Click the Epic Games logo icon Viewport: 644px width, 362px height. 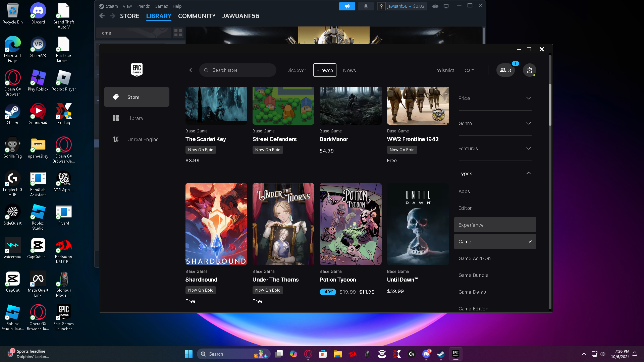pos(137,70)
